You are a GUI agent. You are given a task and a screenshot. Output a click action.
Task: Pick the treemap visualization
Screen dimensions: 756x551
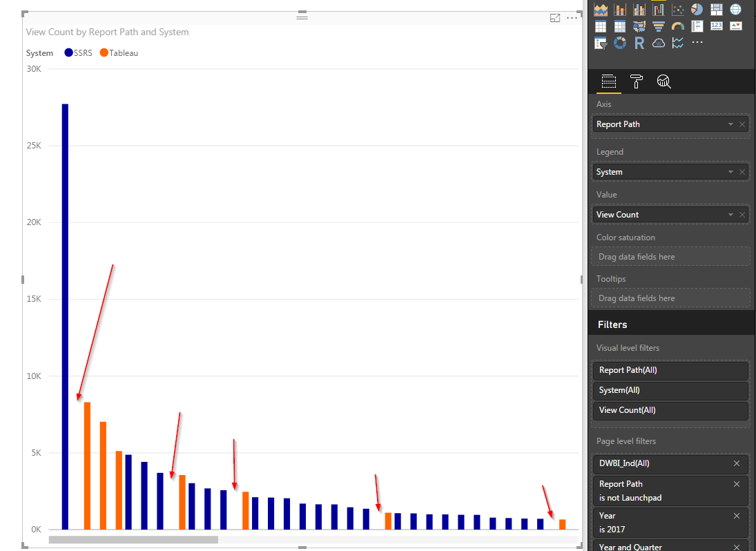pos(717,9)
